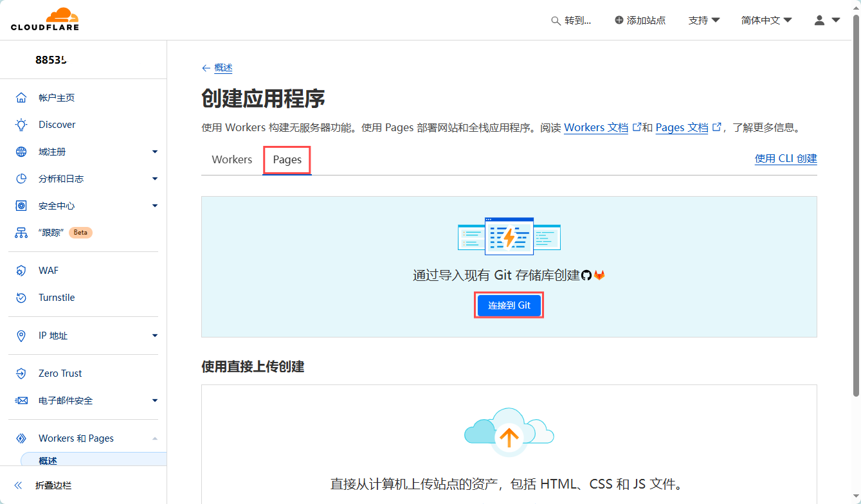The height and width of the screenshot is (504, 861).
Task: Click the Turnstile circular icon
Action: (x=21, y=298)
